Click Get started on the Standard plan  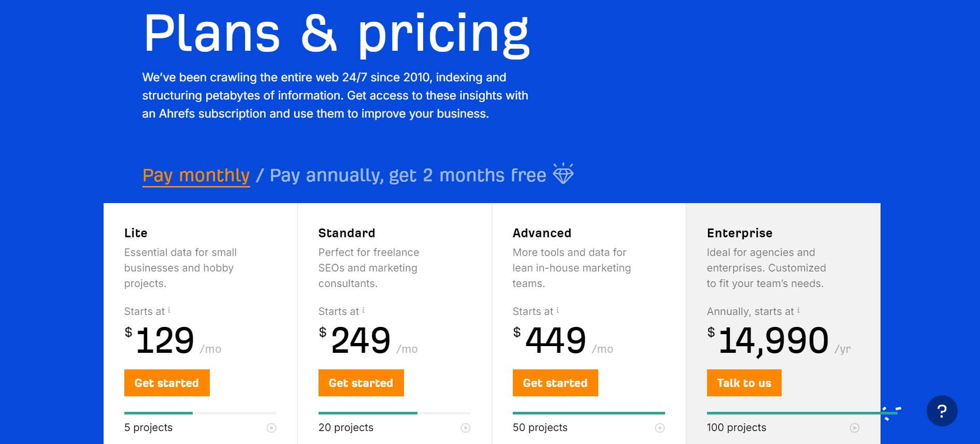(361, 383)
